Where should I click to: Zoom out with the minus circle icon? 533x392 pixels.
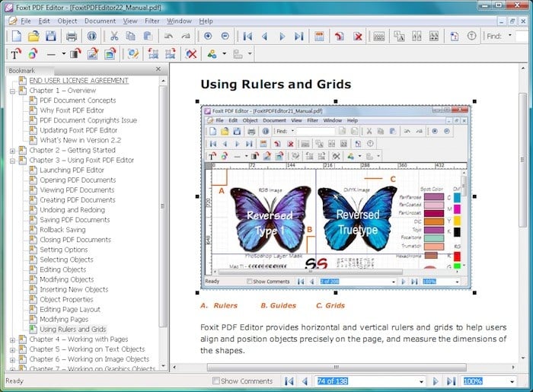pos(225,36)
